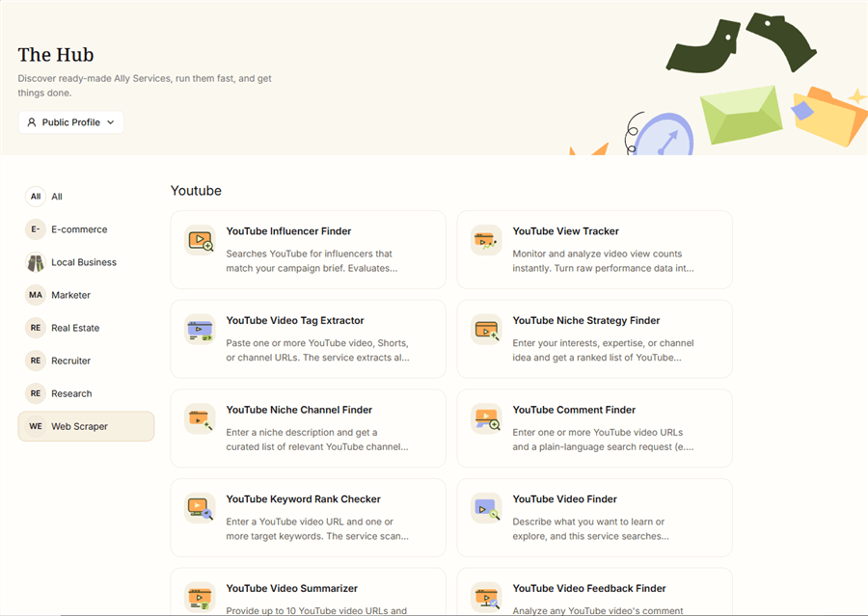Click the YouTube Video Tag Extractor icon
Screen dimensions: 868x616
pos(200,330)
